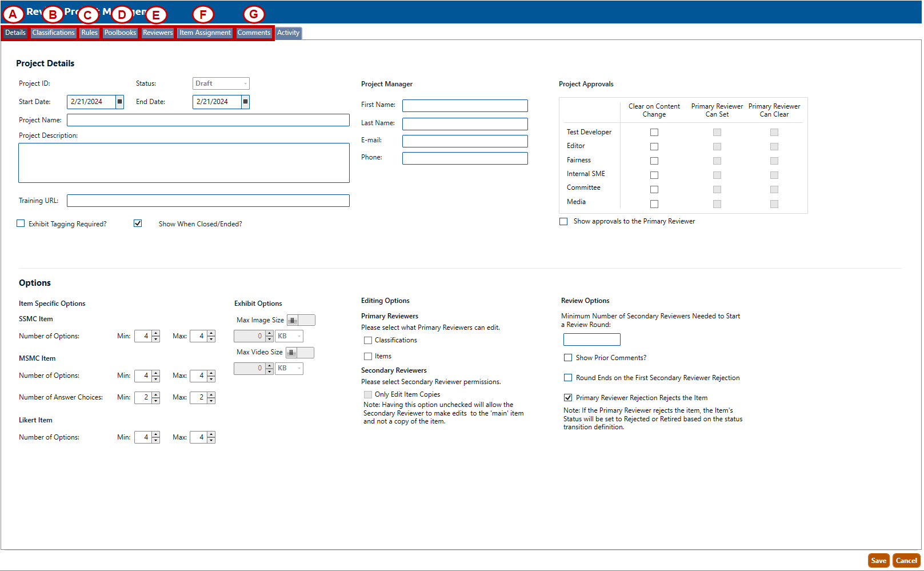Uncheck Primary Reviewer Rejection Rejects the Item
Image resolution: width=924 pixels, height=571 pixels.
[x=568, y=398]
